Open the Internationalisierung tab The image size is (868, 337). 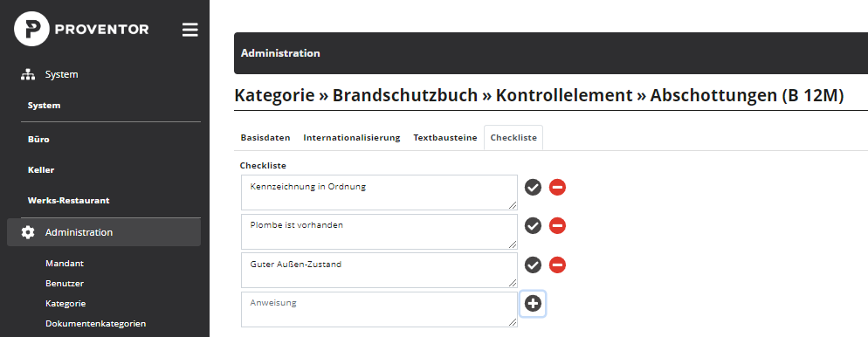click(x=352, y=138)
